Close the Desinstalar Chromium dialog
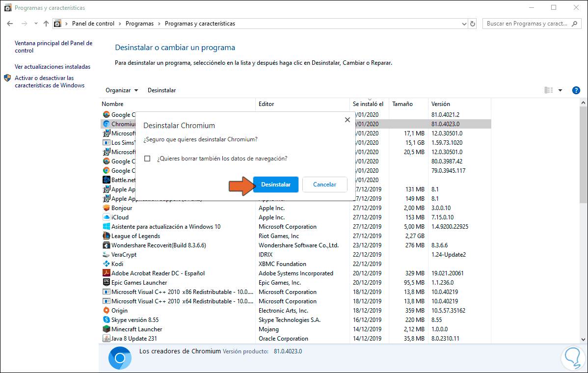The width and height of the screenshot is (588, 373). coord(347,120)
